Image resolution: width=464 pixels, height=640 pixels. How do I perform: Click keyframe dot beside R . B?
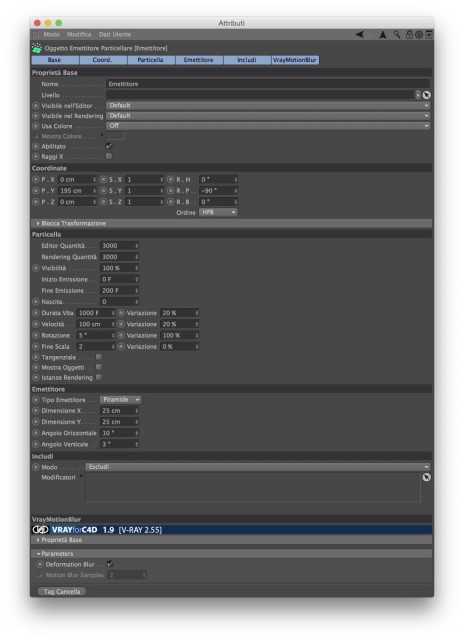pos(171,202)
